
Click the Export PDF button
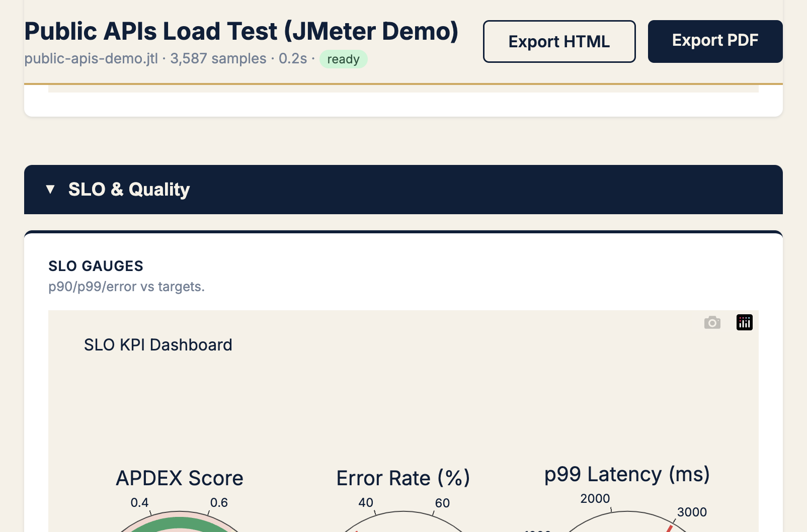pyautogui.click(x=715, y=41)
